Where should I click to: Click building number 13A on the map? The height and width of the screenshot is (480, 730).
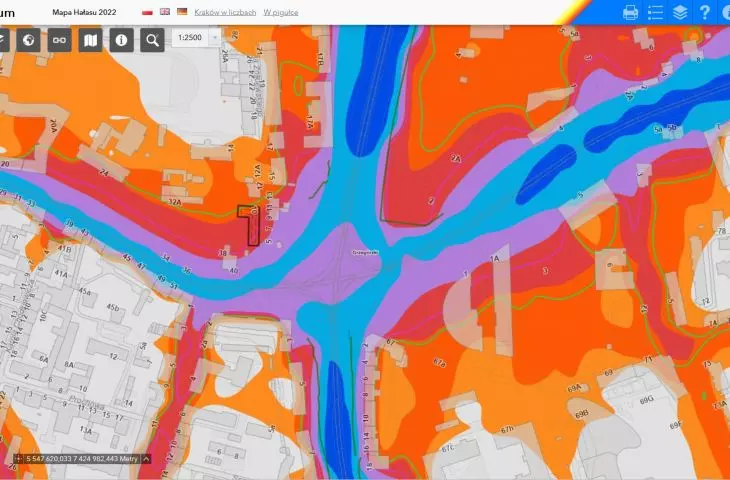[86, 430]
